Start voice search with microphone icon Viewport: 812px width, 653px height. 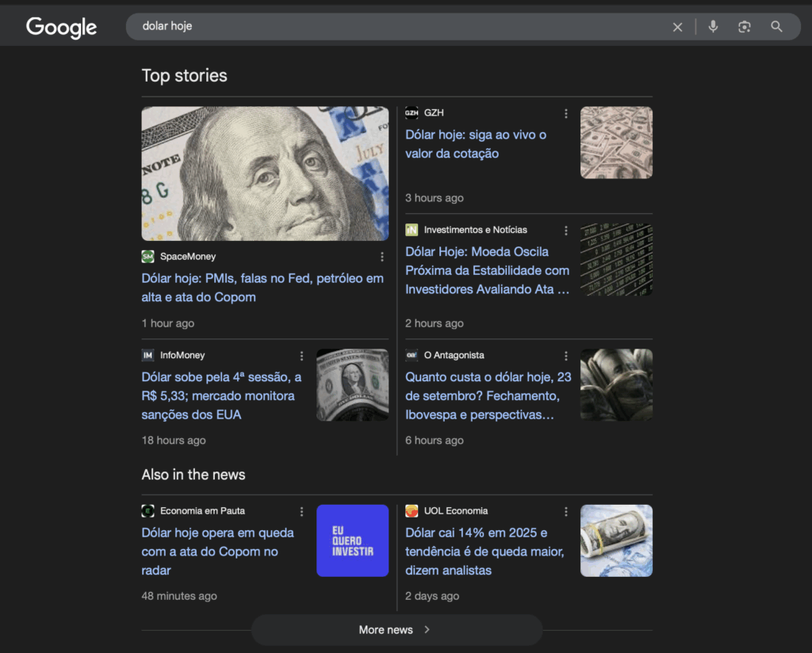coord(713,27)
